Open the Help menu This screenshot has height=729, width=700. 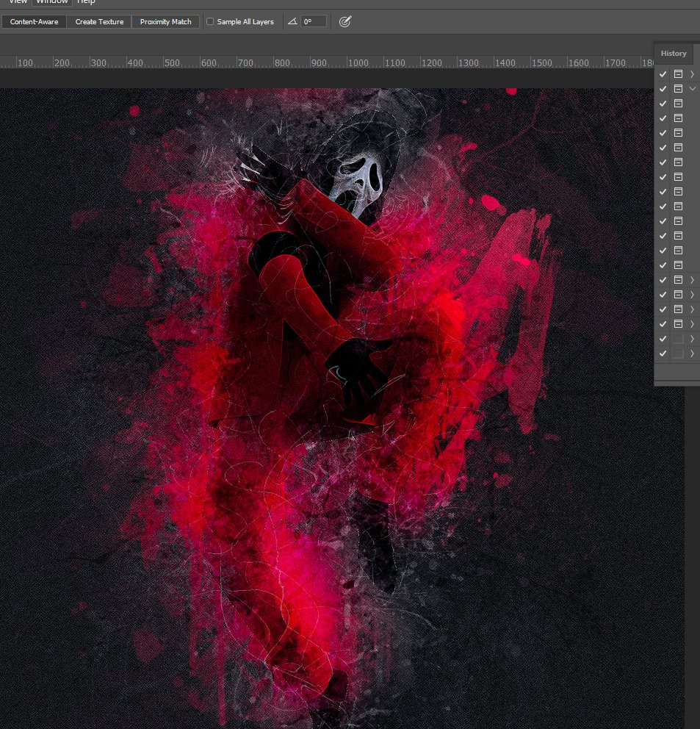(86, 2)
